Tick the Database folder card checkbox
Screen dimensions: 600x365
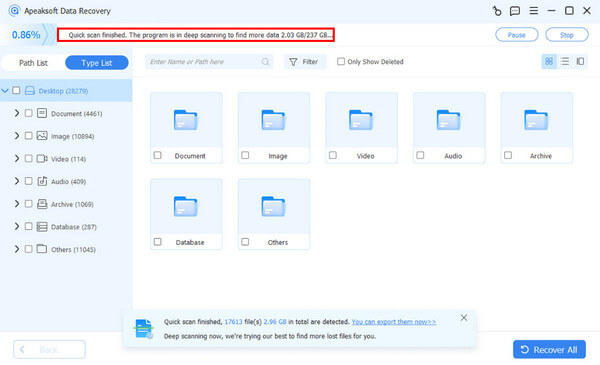click(157, 241)
